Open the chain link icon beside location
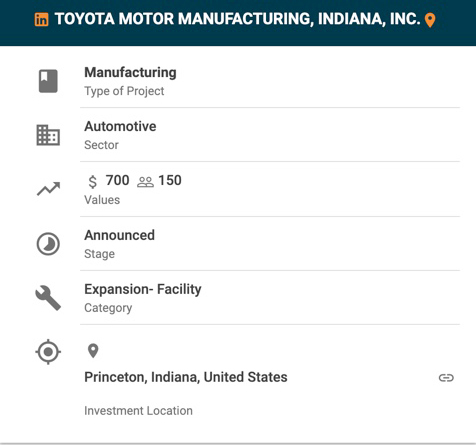The image size is (476, 445). tap(446, 378)
